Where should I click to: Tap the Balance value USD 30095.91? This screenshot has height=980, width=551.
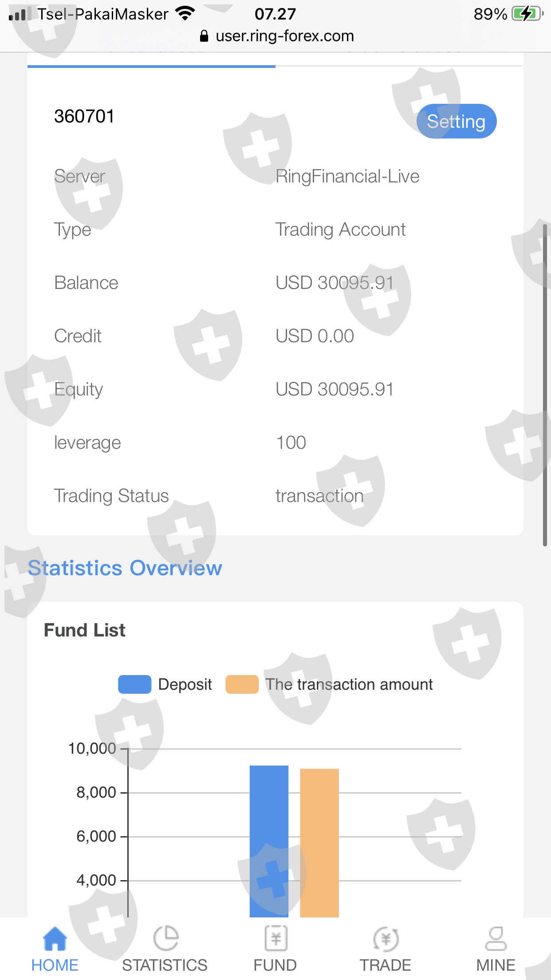tap(334, 283)
